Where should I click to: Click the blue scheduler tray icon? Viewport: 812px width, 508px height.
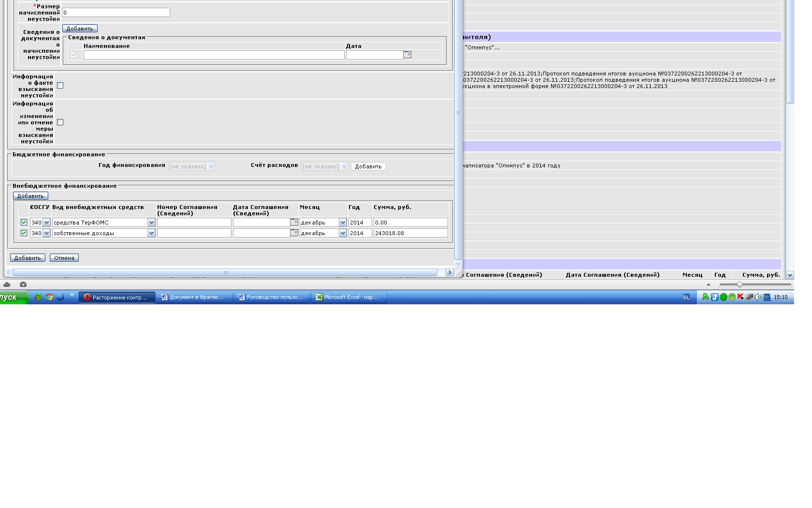point(767,297)
